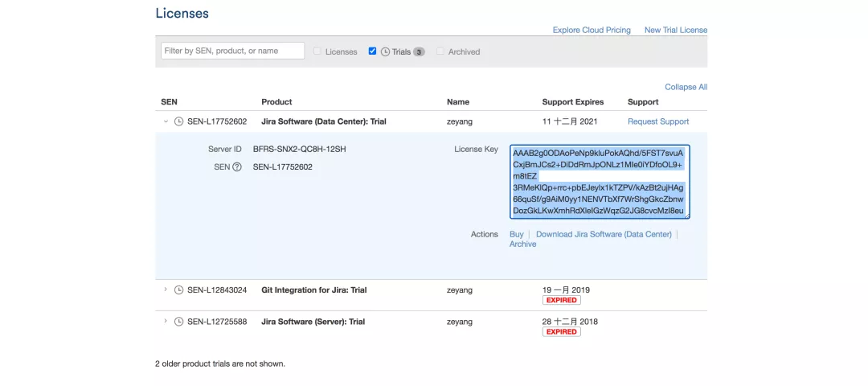868x386 pixels.
Task: Uncheck the Trials filter checkbox
Action: coord(373,51)
